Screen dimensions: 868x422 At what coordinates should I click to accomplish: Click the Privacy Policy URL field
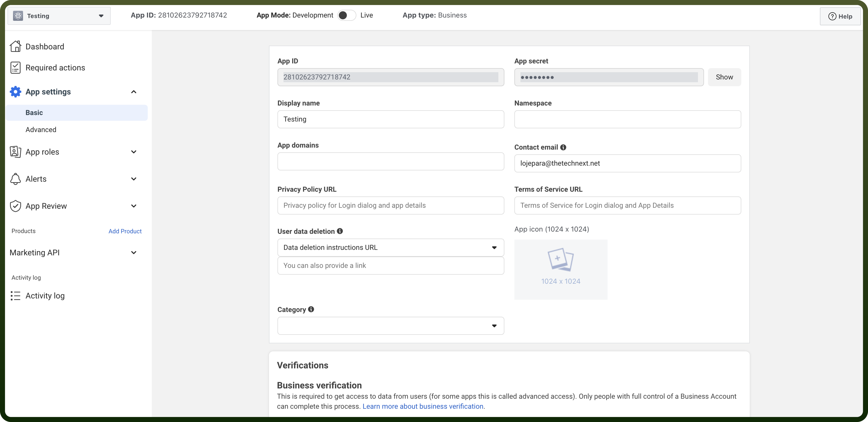point(391,206)
